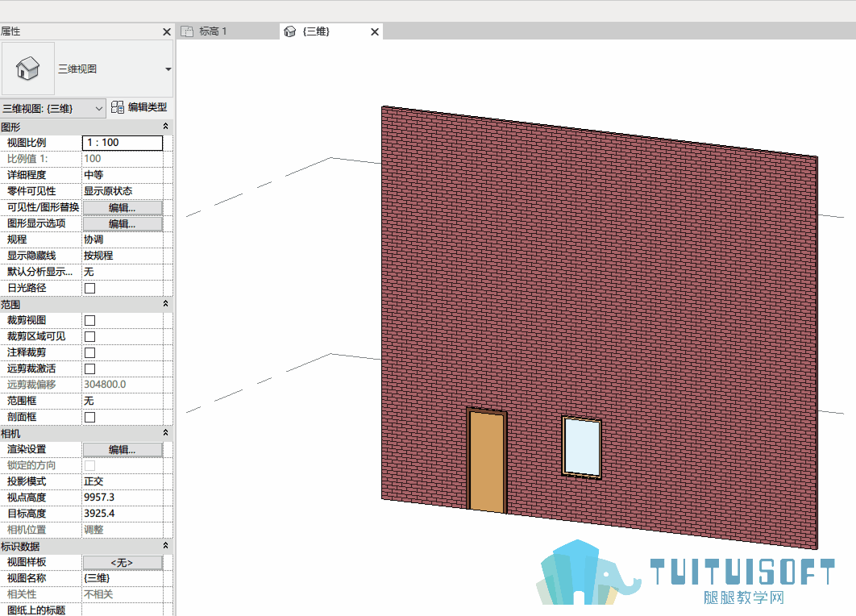Toggle the 裁剪视图 crop view checkbox
The width and height of the screenshot is (856, 616).
point(90,321)
